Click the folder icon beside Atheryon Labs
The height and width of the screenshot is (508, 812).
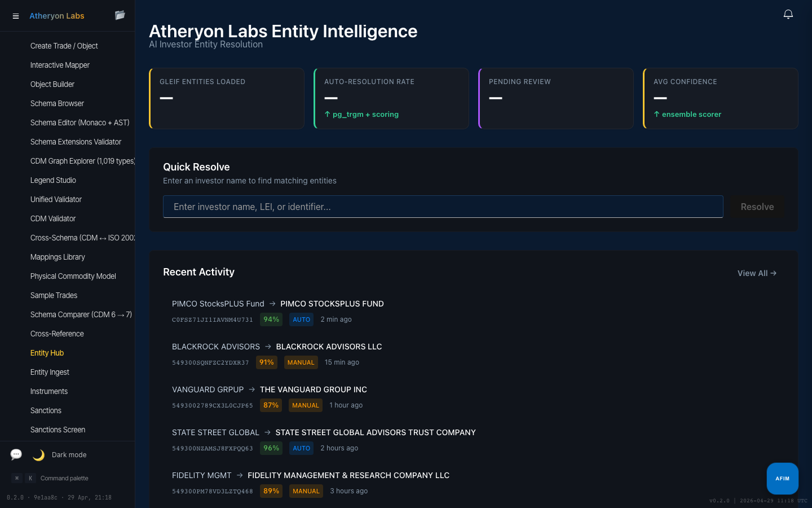tap(120, 15)
